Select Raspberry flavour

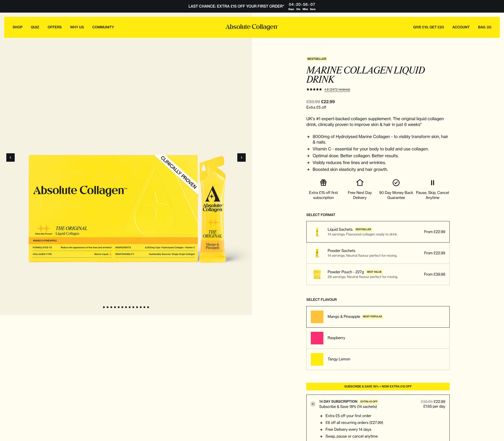click(378, 338)
